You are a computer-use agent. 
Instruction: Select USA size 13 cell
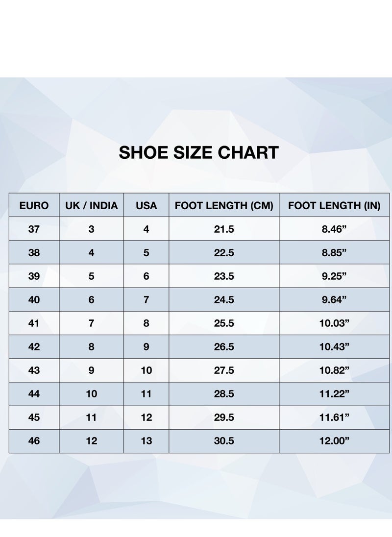pos(146,441)
